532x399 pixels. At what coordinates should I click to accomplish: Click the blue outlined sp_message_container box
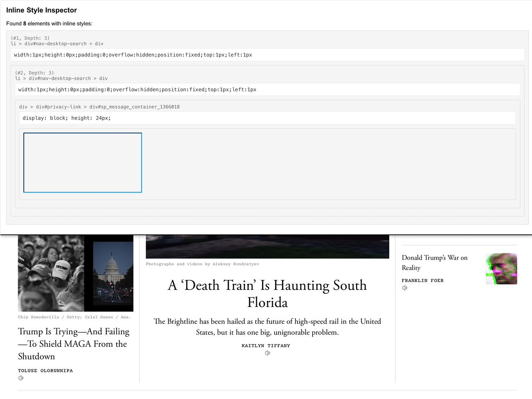coord(82,162)
